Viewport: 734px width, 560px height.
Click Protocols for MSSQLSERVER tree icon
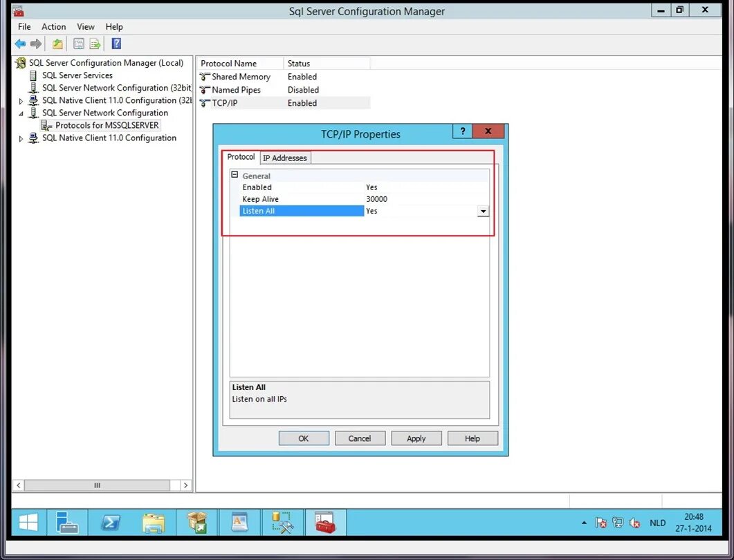pos(46,125)
